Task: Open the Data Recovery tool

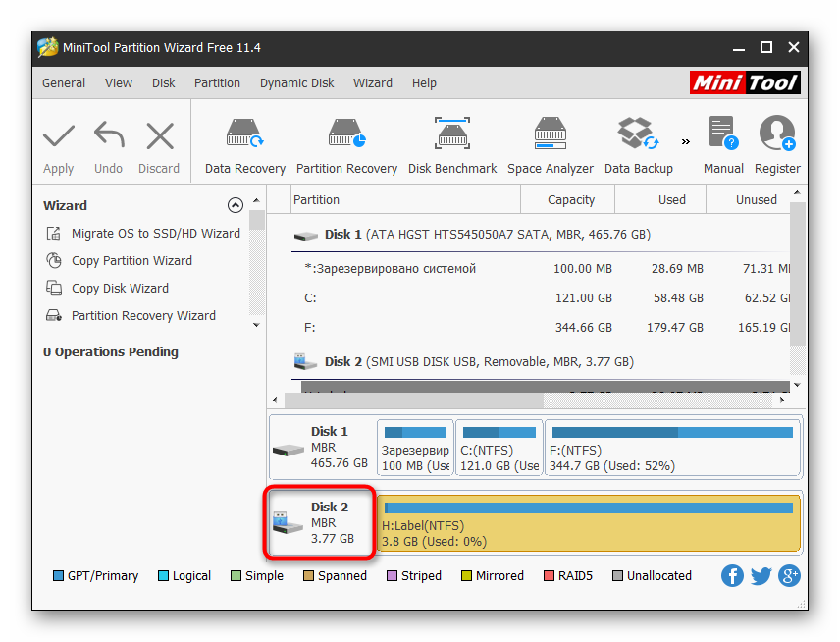Action: click(x=244, y=145)
